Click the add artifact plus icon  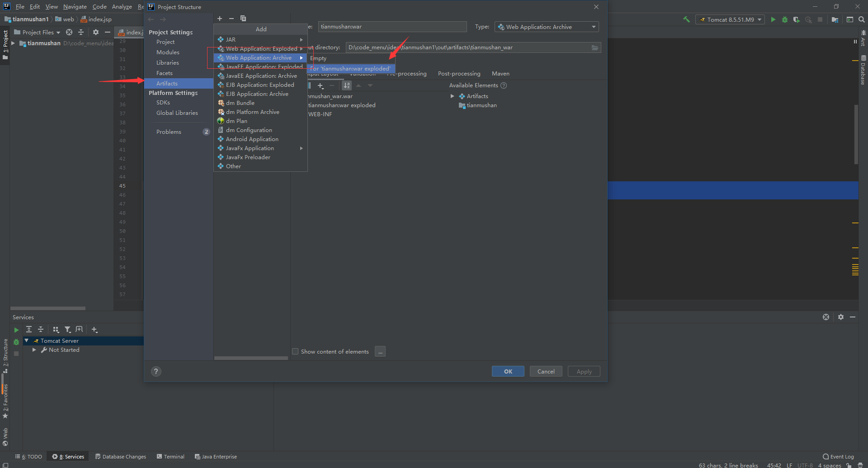pyautogui.click(x=220, y=19)
